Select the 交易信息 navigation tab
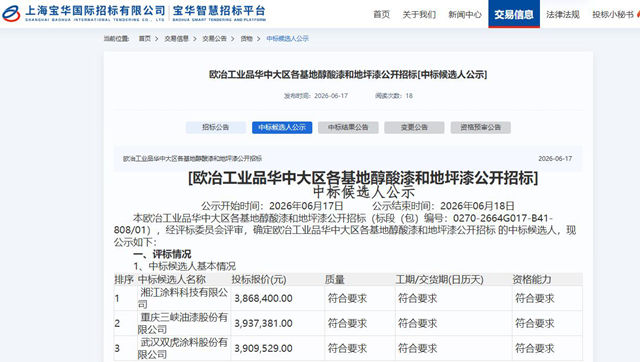 pos(514,14)
